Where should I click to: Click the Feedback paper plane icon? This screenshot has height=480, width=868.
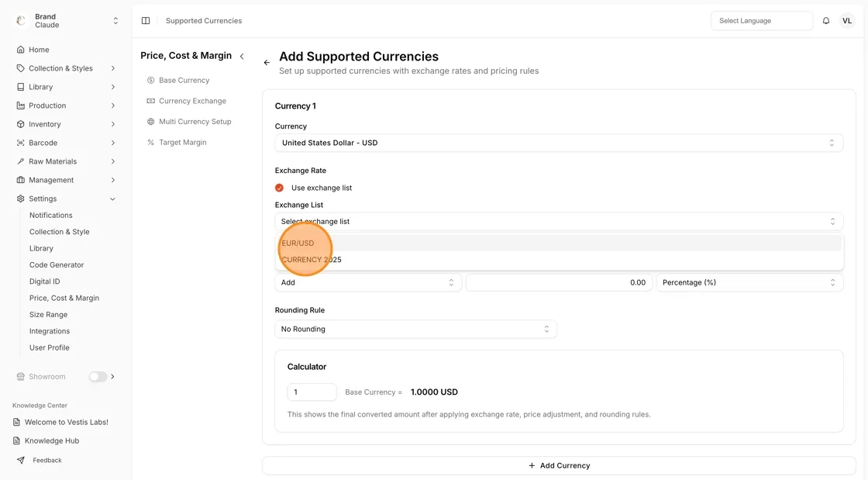click(x=20, y=460)
